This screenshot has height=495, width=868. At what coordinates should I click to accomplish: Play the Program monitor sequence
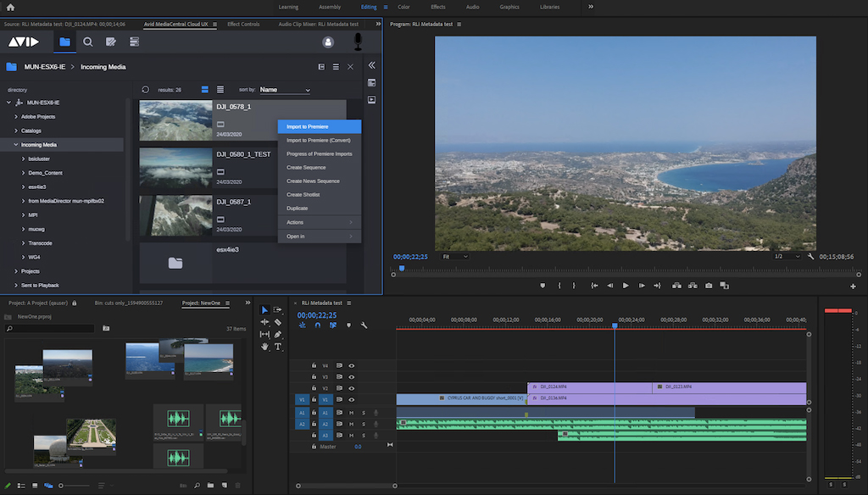[x=626, y=286]
